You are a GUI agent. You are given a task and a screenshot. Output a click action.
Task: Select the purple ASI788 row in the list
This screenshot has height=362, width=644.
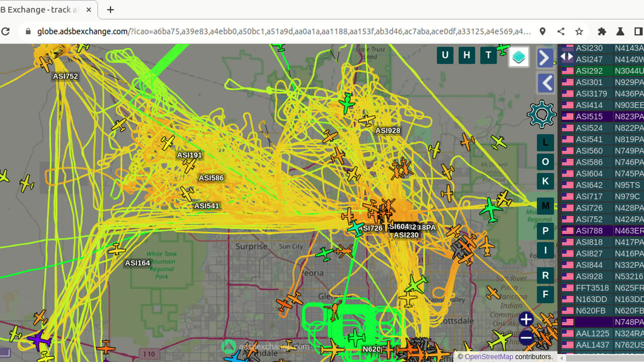[602, 231]
